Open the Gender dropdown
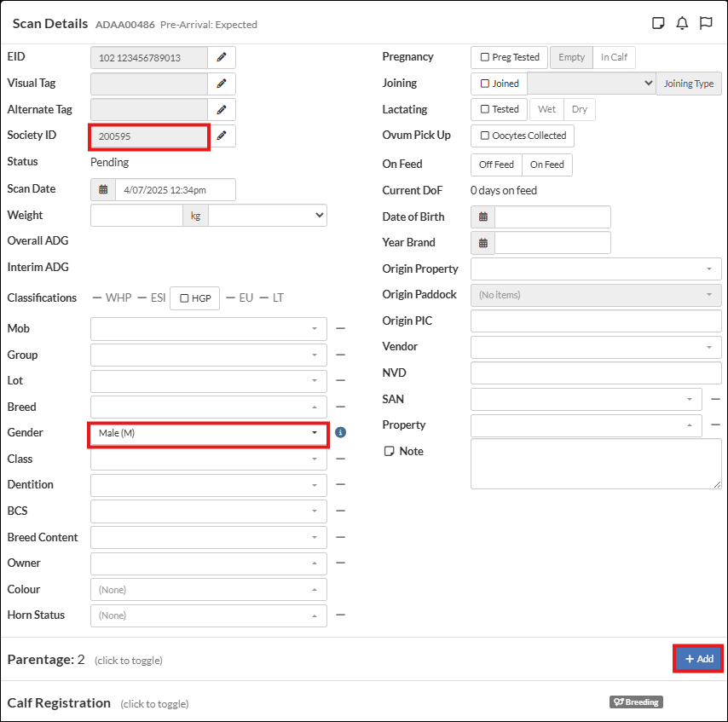728x722 pixels. [208, 433]
